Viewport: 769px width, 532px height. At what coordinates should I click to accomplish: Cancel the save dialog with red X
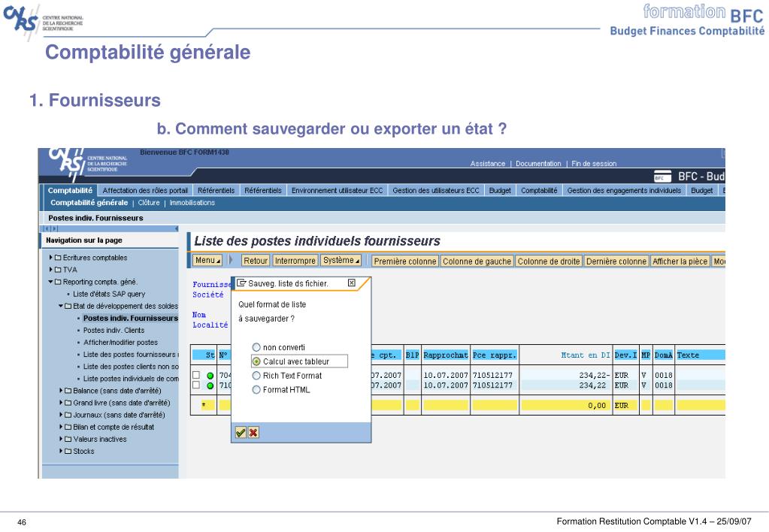(253, 433)
